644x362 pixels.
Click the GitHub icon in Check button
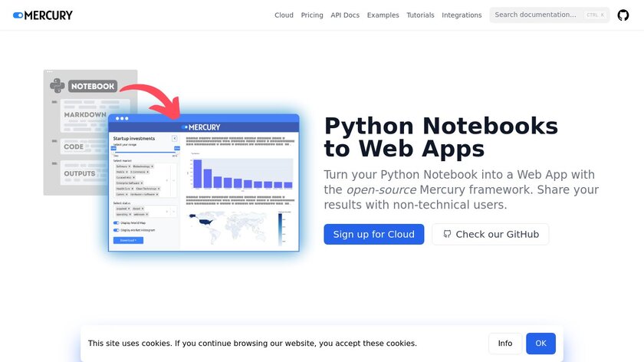tap(447, 234)
